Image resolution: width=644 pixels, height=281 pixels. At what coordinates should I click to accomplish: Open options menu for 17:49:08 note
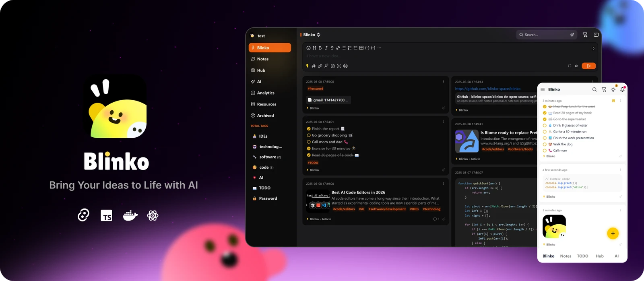pyautogui.click(x=443, y=184)
